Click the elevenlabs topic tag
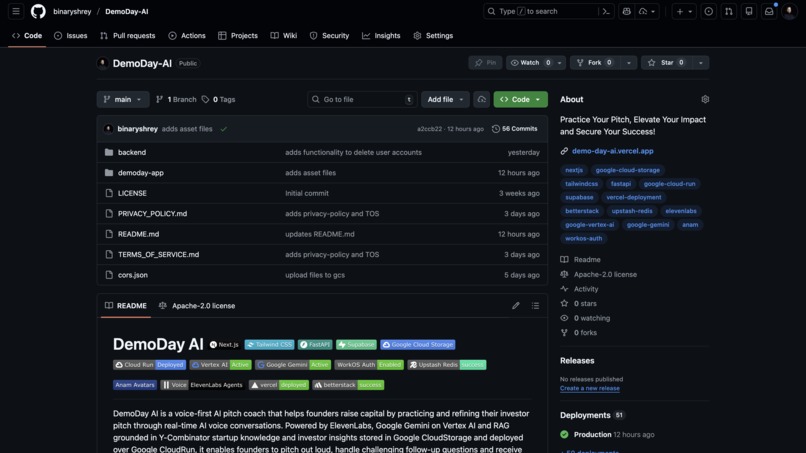 pyautogui.click(x=681, y=211)
